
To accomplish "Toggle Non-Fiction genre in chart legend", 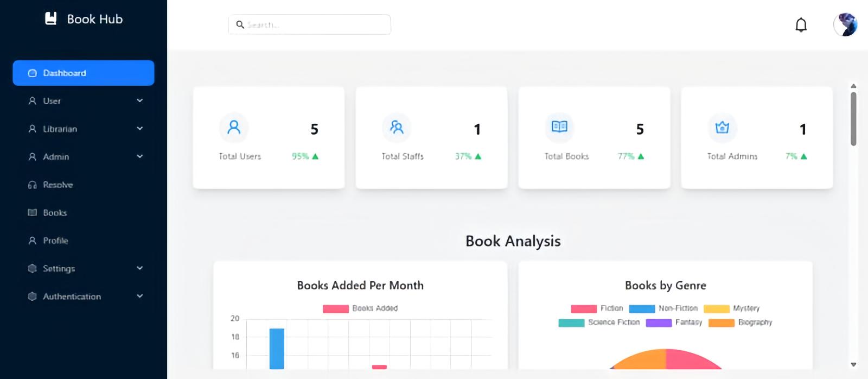I will 663,308.
